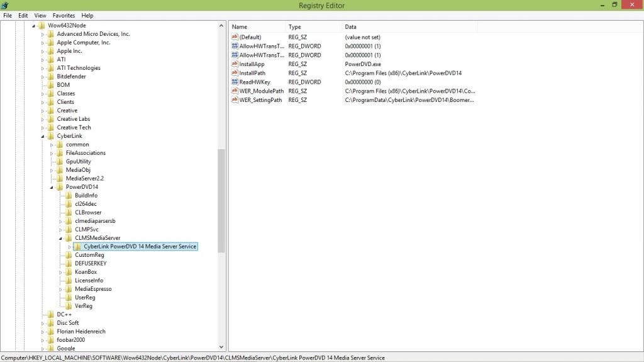Click the LicenseInfo folder icon

[x=69, y=280]
